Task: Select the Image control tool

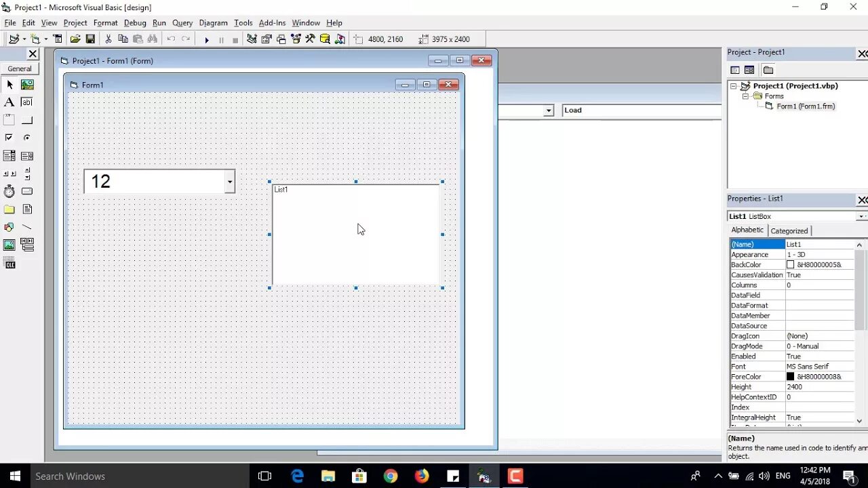Action: tap(9, 245)
